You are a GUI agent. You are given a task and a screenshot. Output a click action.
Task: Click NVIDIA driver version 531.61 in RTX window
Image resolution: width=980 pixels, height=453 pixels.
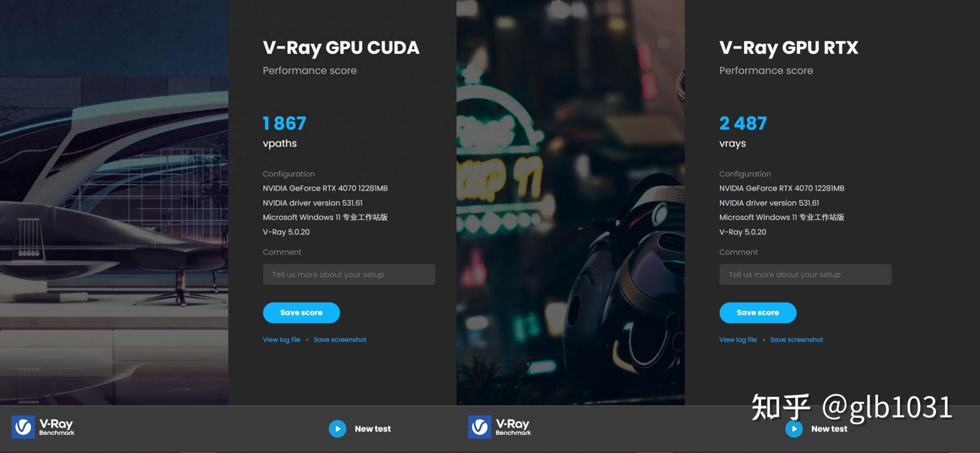pos(769,203)
